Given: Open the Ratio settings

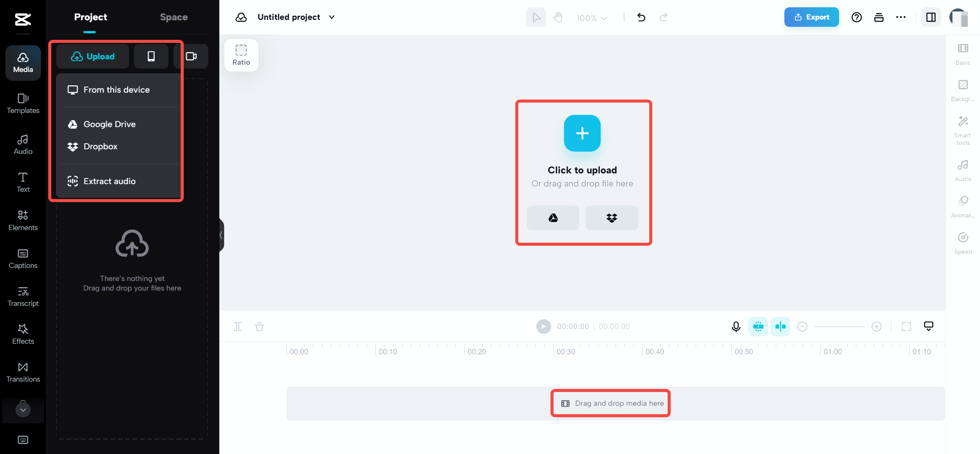Looking at the screenshot, I should pyautogui.click(x=241, y=55).
